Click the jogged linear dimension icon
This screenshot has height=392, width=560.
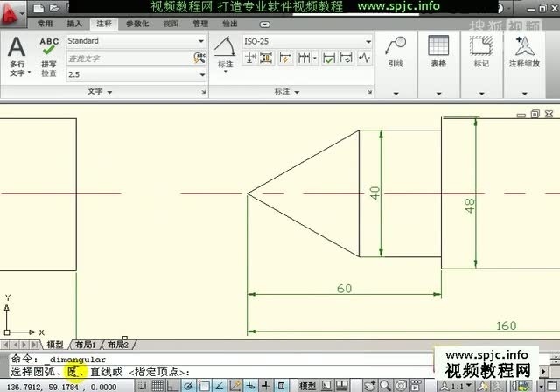point(365,58)
